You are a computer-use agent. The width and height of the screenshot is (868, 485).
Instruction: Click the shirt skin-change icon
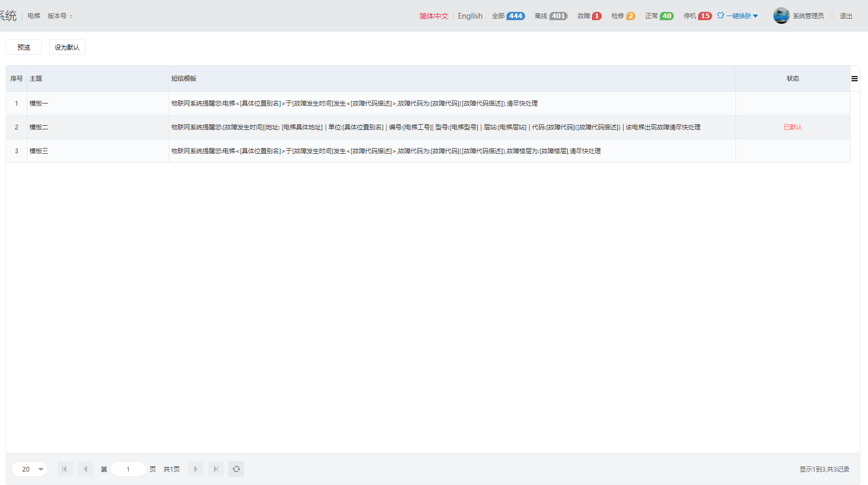click(x=720, y=16)
